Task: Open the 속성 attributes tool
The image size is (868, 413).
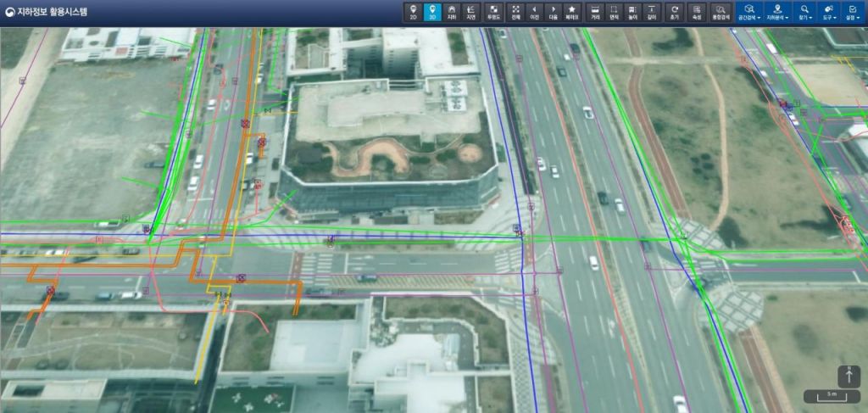Action: point(696,12)
